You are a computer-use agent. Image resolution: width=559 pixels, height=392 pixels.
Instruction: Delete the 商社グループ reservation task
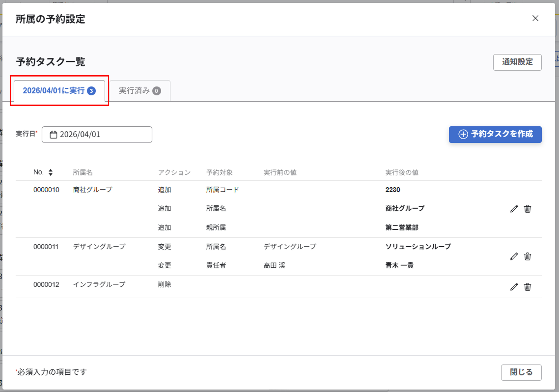(x=527, y=209)
